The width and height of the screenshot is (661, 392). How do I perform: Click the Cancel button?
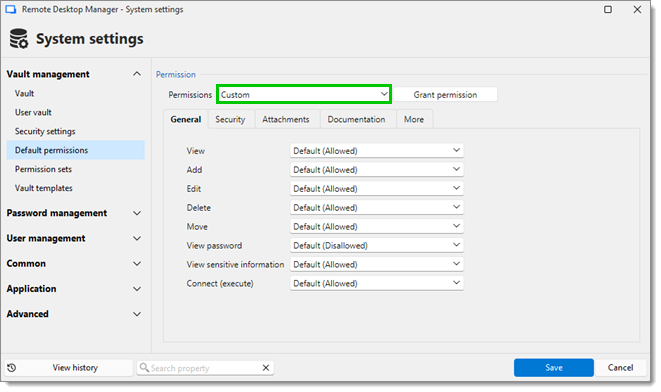coord(620,368)
